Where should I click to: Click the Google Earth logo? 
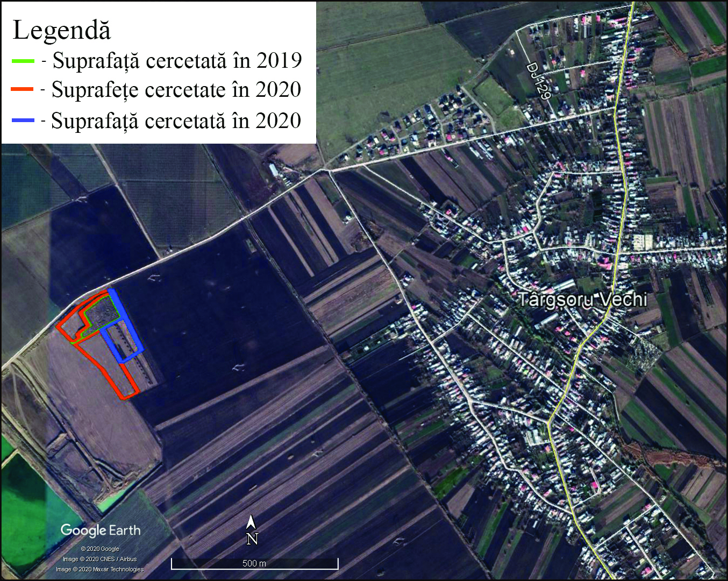[101, 530]
